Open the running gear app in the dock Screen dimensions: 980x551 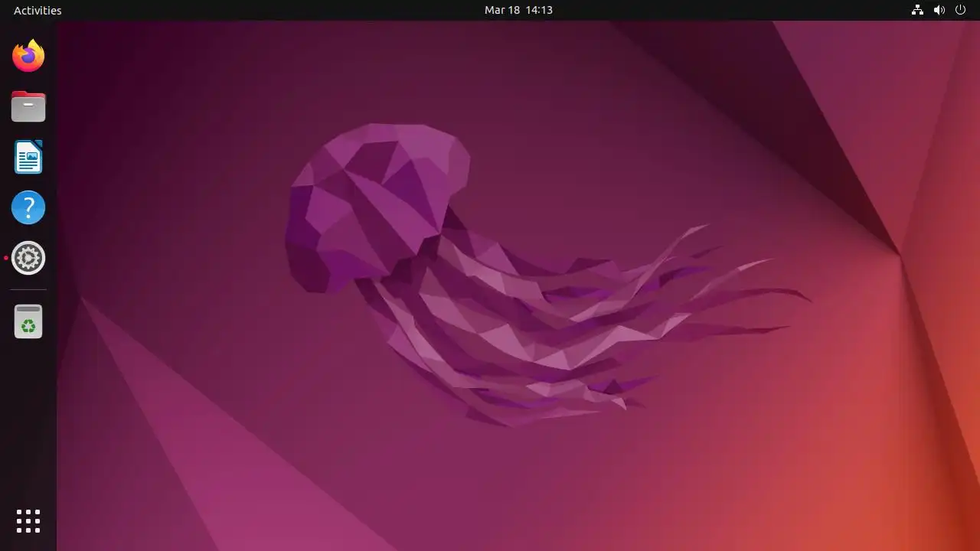click(28, 258)
